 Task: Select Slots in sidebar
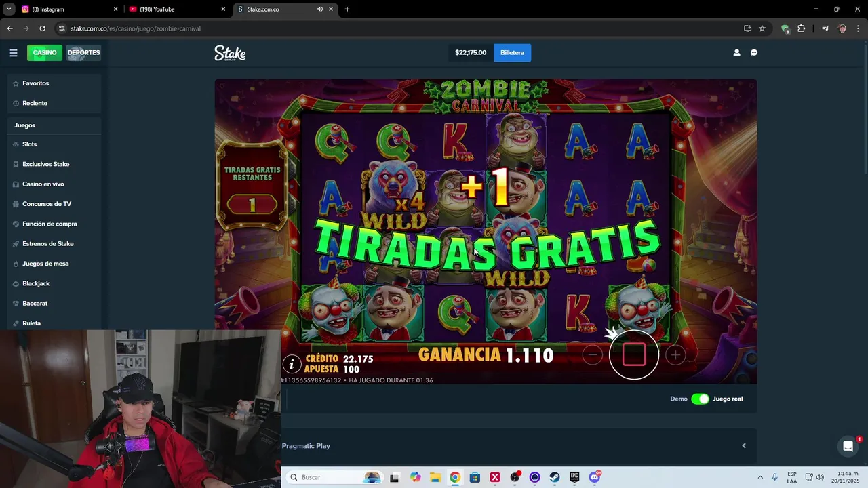[54, 144]
